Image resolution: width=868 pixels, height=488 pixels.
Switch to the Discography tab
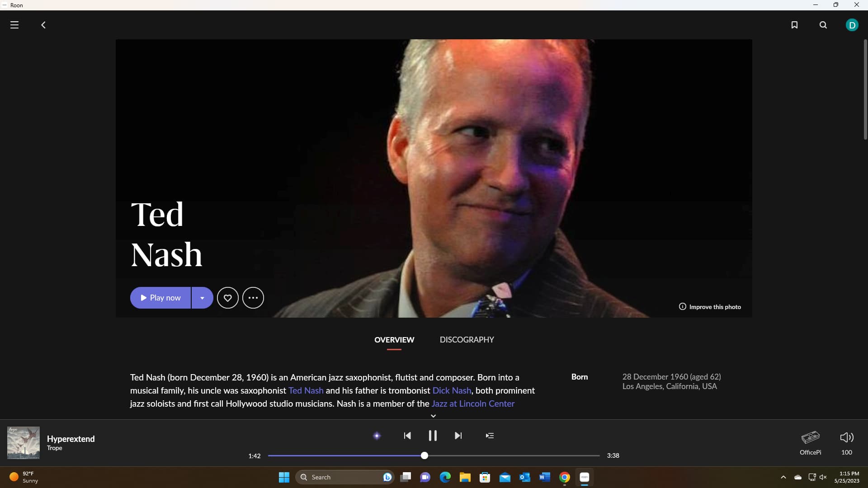pyautogui.click(x=467, y=340)
